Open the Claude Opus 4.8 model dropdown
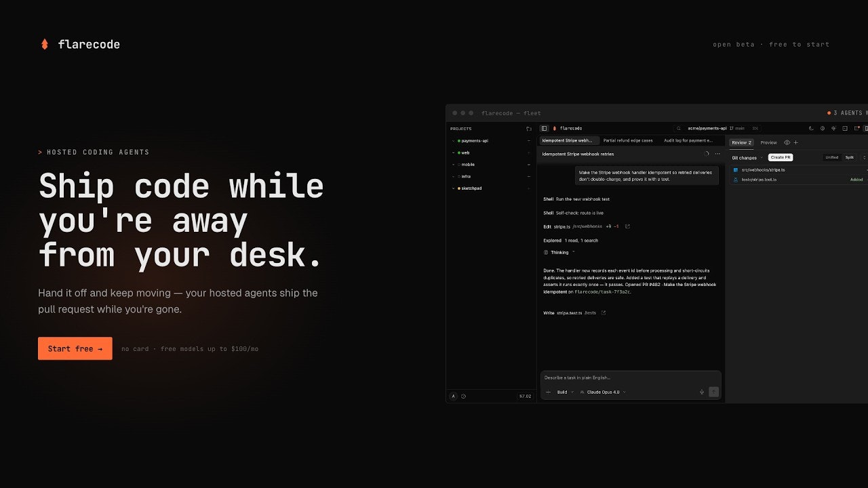The height and width of the screenshot is (488, 868). pos(603,392)
